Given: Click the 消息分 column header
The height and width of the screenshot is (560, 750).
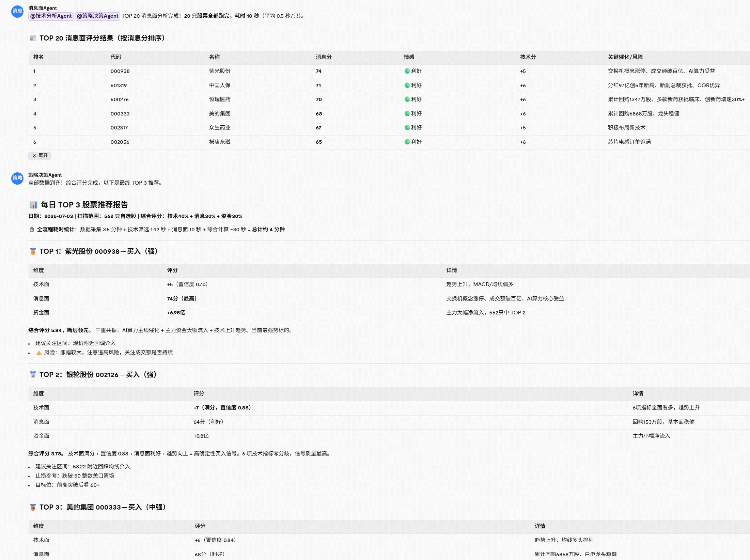Looking at the screenshot, I should (x=324, y=57).
